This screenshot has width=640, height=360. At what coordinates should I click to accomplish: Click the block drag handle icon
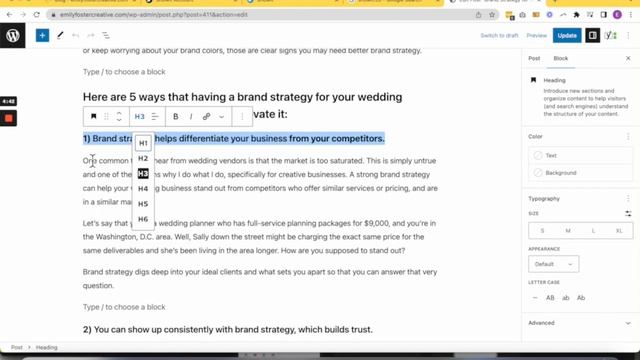pos(106,116)
